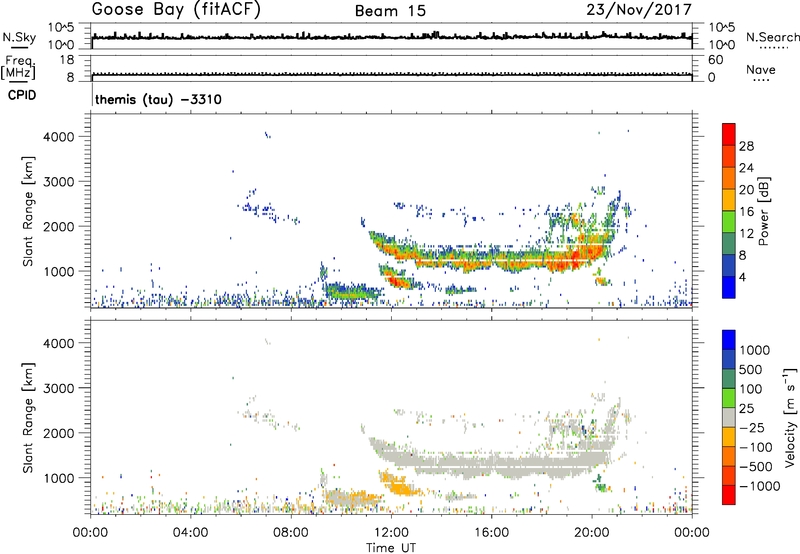Viewport: 800px width, 554px height.
Task: Click the '04:00' time axis label
Action: [x=190, y=533]
